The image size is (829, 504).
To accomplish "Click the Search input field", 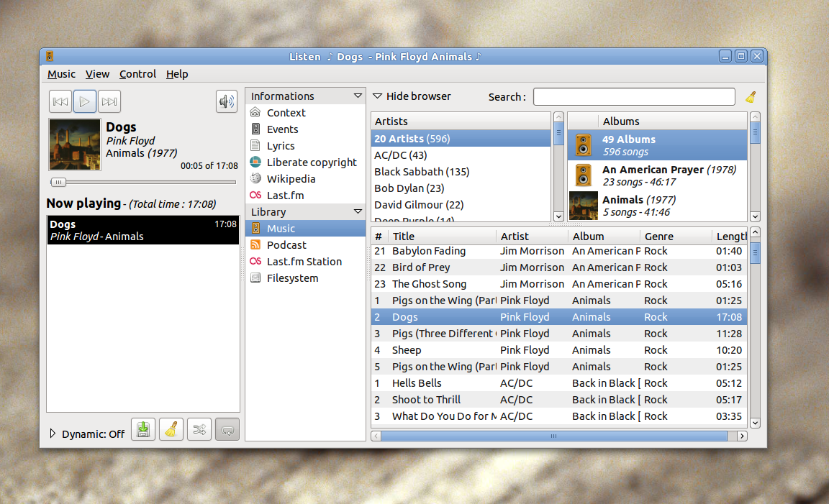I will (x=634, y=96).
